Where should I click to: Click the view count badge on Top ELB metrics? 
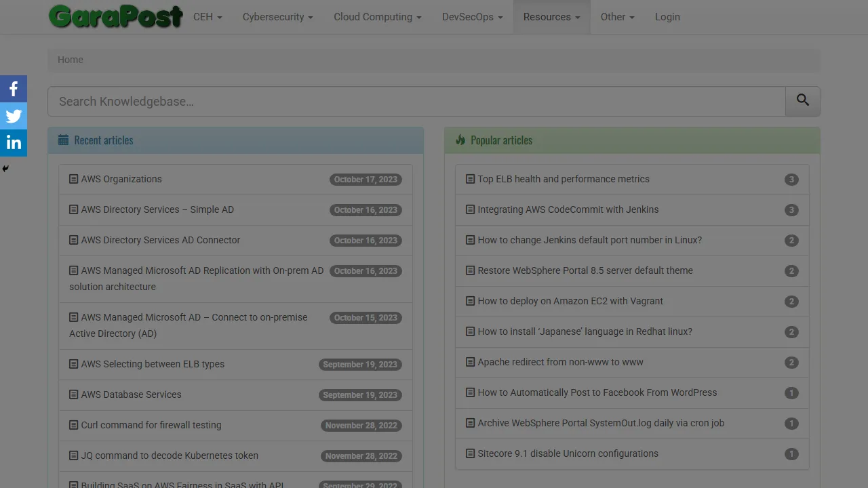pos(791,180)
